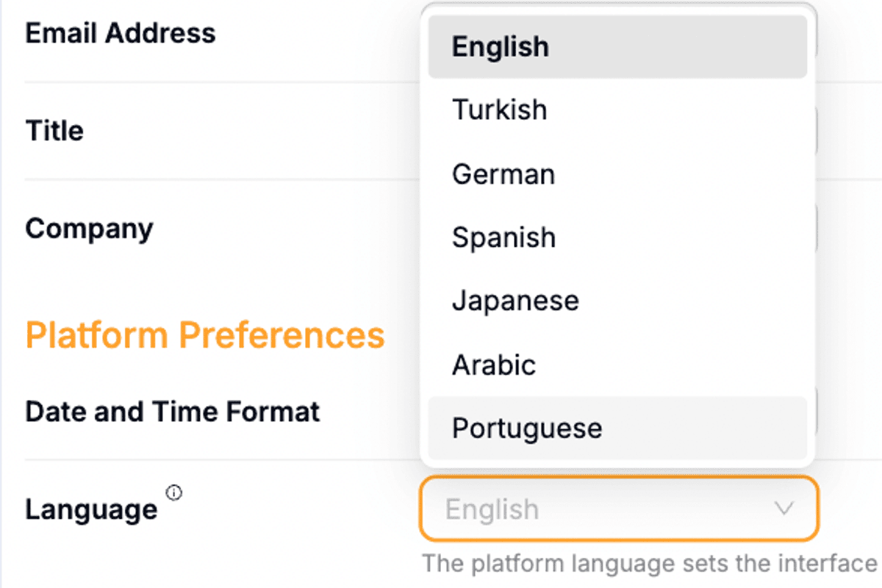Click the Date and Time Format label

point(172,411)
